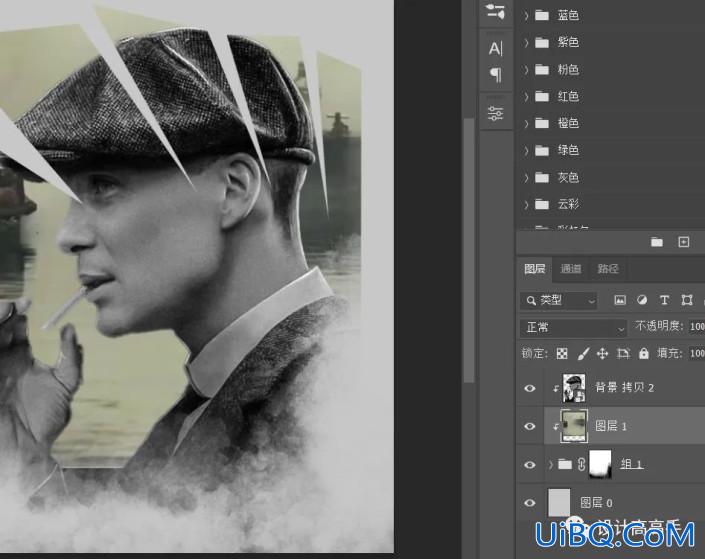Expand the 粉色 swatch group

click(526, 70)
